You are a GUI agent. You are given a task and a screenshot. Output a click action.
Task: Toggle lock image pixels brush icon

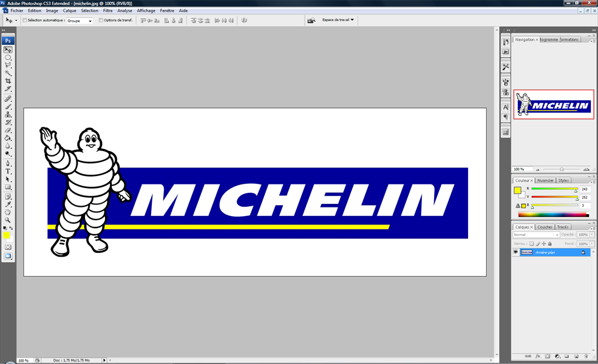(x=538, y=243)
